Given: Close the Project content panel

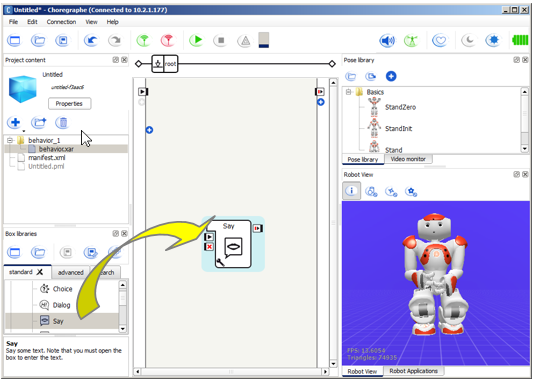Looking at the screenshot, I should (124, 60).
